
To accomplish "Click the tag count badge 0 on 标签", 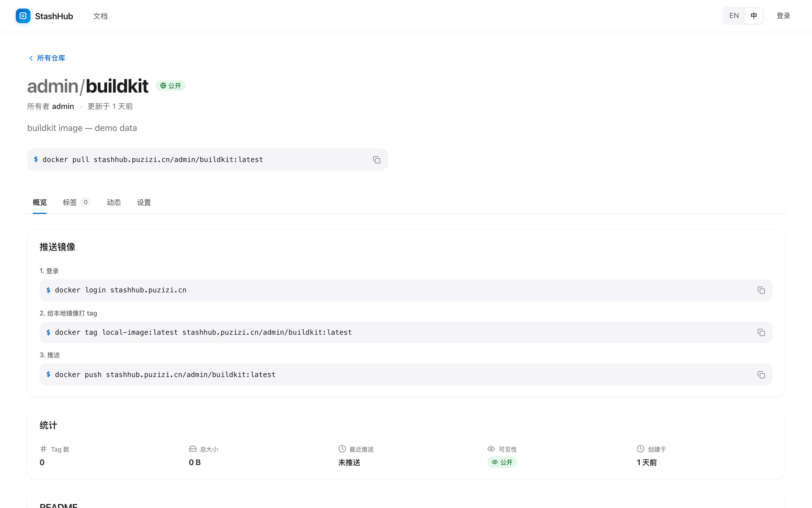I will click(85, 202).
